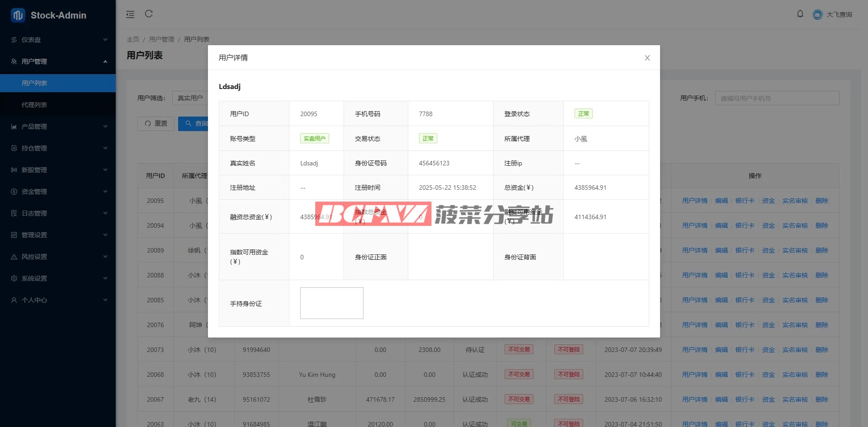Click the 系统设置 gear icon
The width and height of the screenshot is (868, 427).
click(14, 278)
